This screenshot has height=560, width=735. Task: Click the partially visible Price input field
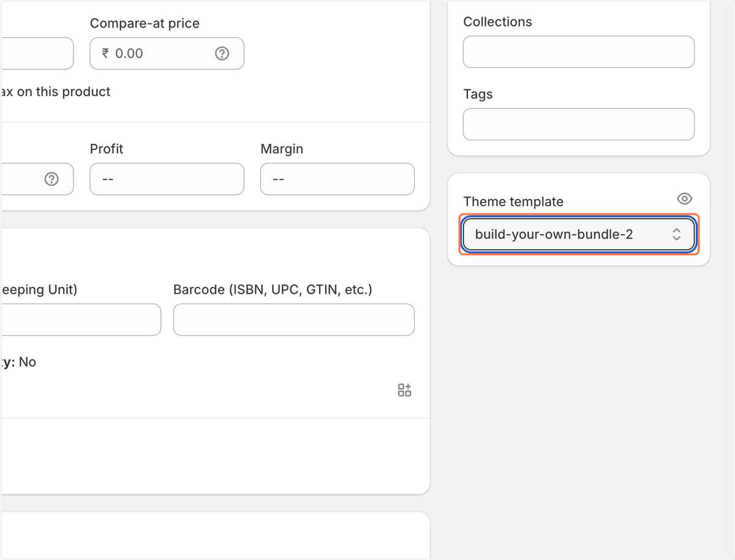(37, 53)
